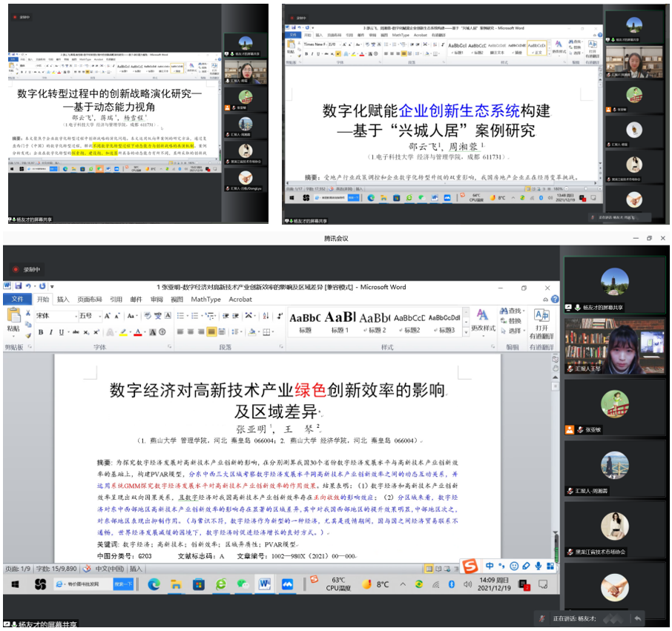672x631 pixels.
Task: Switch to the MathType tab in the 张亚明 window
Action: tap(205, 300)
